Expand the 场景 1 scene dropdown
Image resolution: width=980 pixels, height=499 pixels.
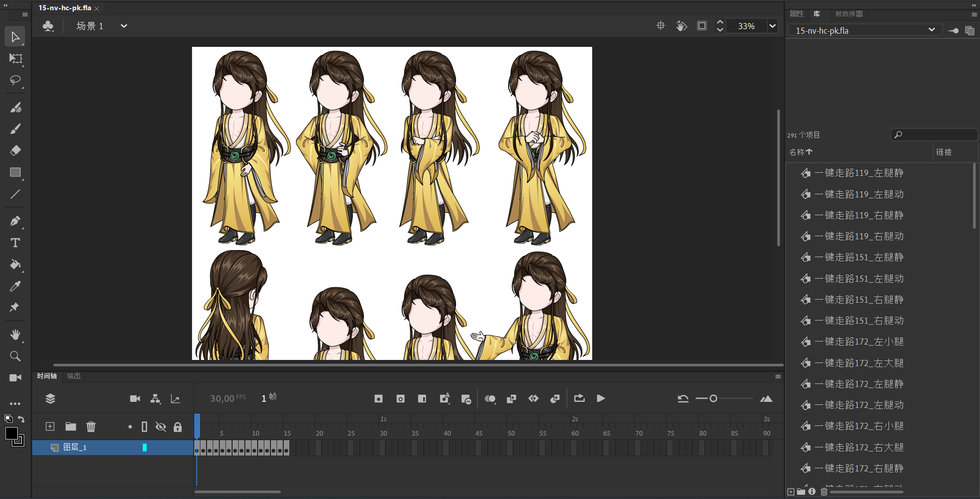(124, 26)
